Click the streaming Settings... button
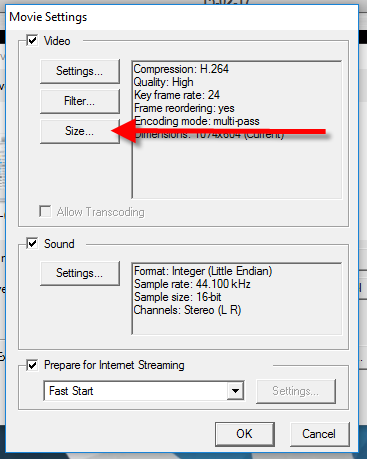The width and height of the screenshot is (367, 459). 296,391
